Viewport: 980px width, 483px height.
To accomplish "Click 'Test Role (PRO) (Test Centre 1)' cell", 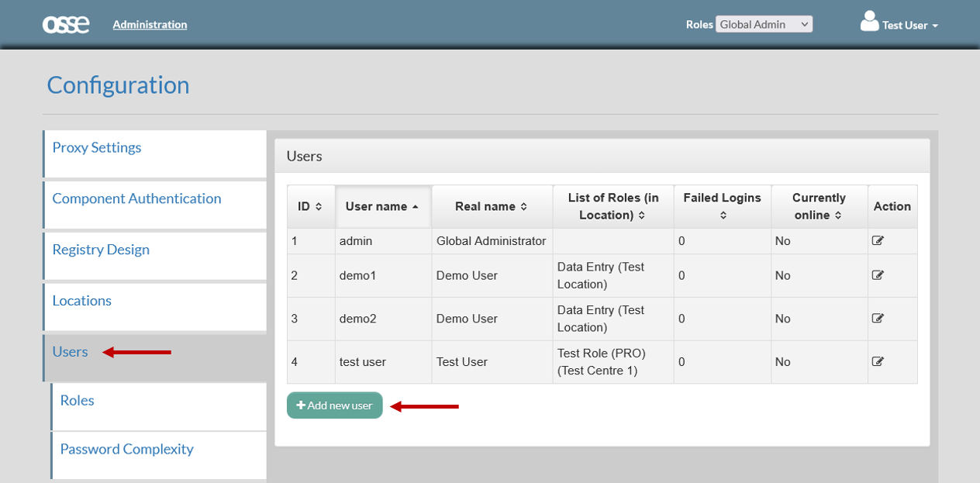I will coord(613,362).
